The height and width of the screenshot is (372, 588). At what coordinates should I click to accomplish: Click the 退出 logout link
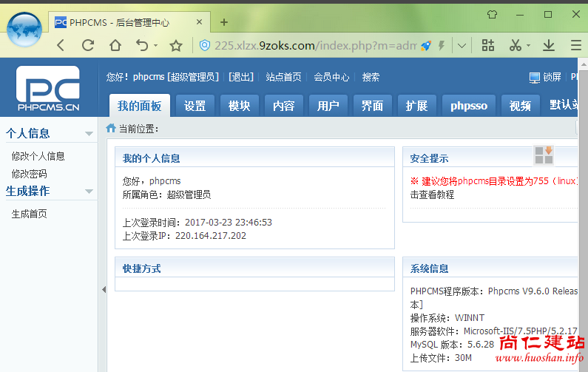coord(241,77)
